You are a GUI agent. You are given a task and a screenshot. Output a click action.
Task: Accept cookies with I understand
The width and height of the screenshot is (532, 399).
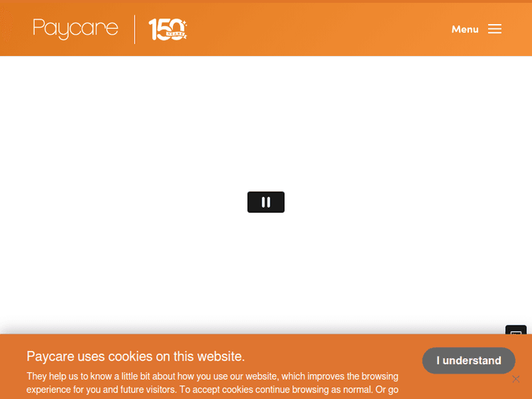(469, 360)
